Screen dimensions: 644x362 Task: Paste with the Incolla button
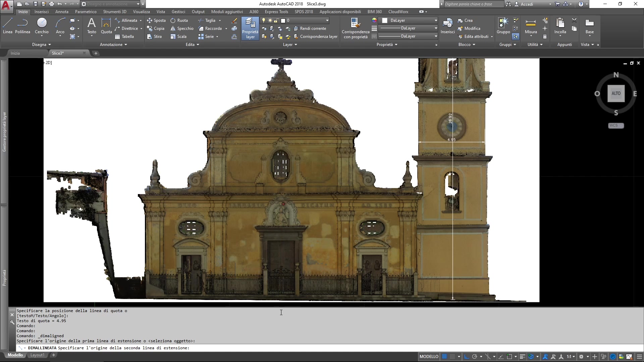[560, 26]
